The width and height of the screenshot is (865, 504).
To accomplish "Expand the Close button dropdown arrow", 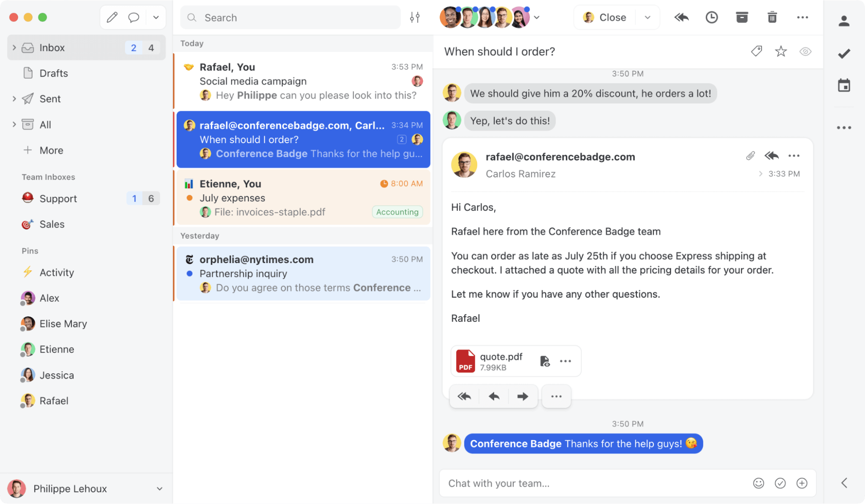I will 648,17.
